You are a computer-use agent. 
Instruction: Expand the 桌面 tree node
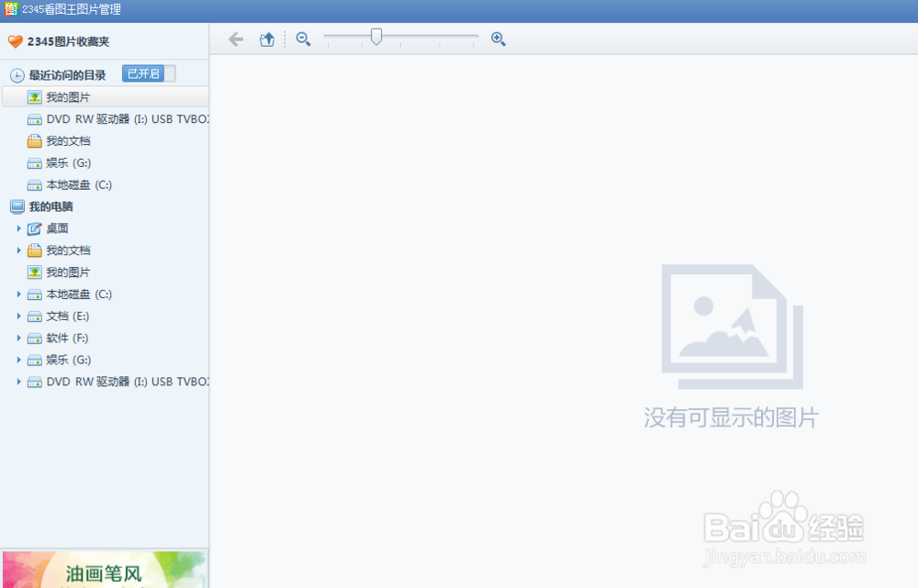coord(18,228)
